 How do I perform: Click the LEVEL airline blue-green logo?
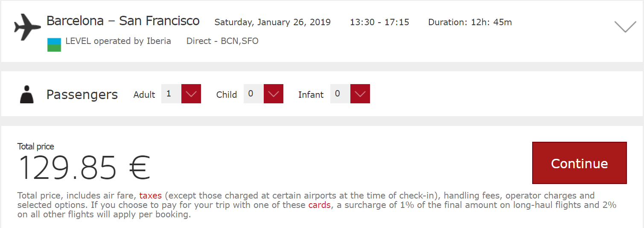pos(54,44)
